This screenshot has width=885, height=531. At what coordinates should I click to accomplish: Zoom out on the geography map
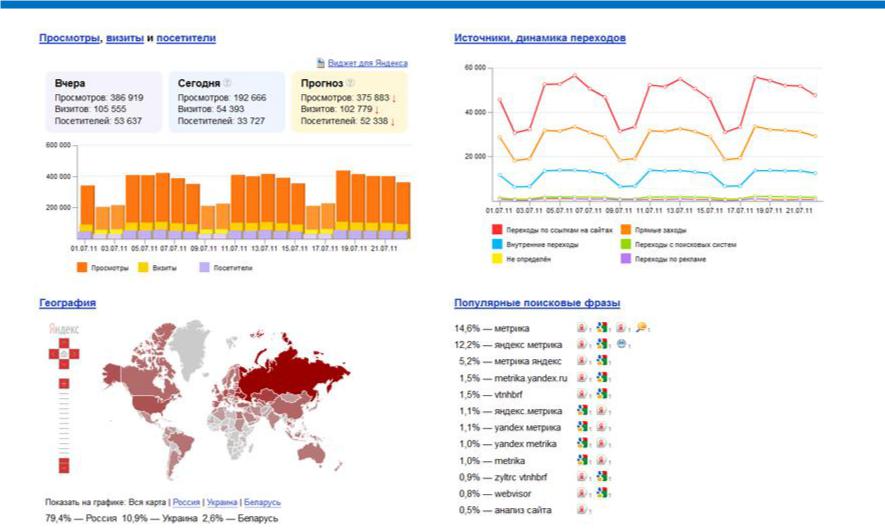click(x=64, y=466)
